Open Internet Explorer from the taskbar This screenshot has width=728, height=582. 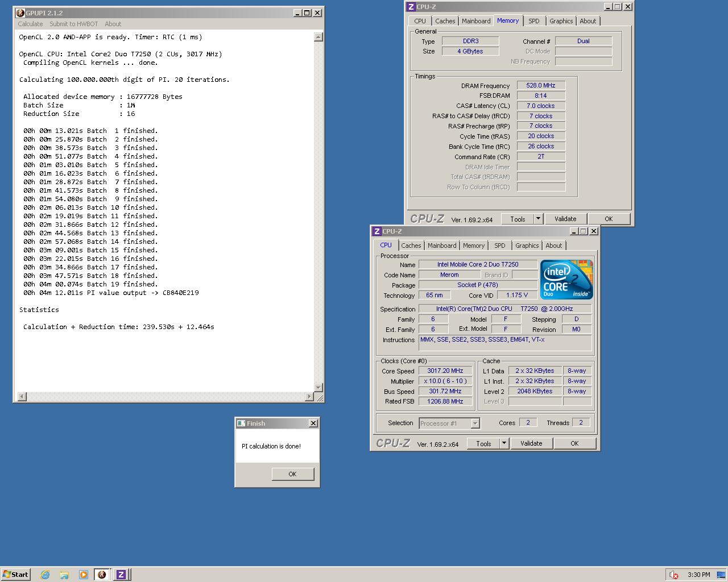(45, 575)
